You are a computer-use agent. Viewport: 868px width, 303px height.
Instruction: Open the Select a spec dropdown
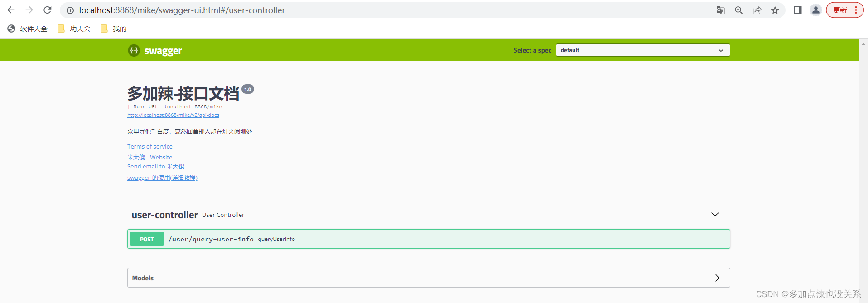click(643, 50)
